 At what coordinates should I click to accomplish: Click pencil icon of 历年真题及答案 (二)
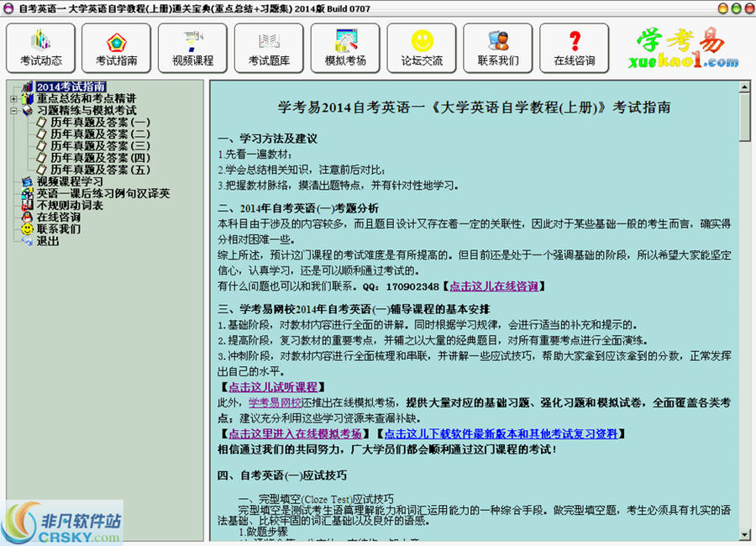click(42, 134)
